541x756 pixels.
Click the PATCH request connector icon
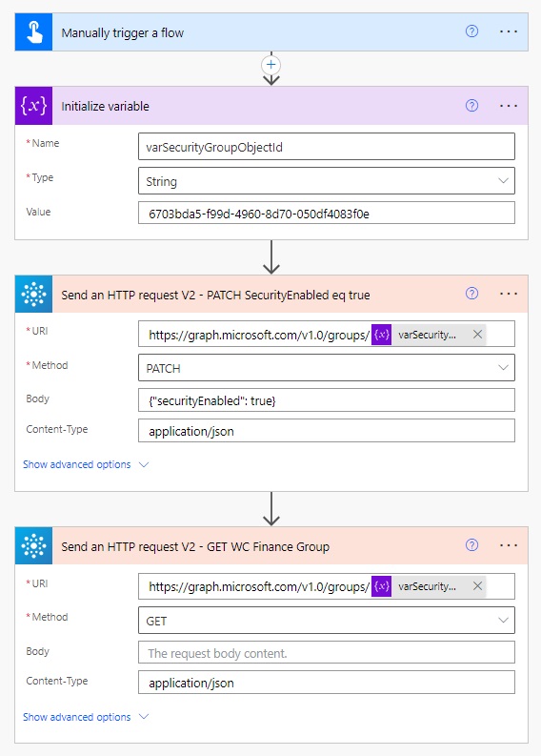pos(33,295)
